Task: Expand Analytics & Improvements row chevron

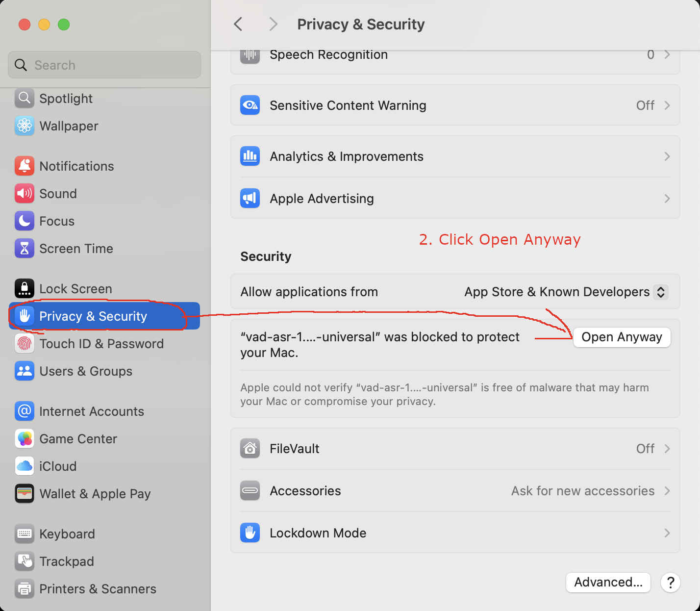Action: [667, 156]
